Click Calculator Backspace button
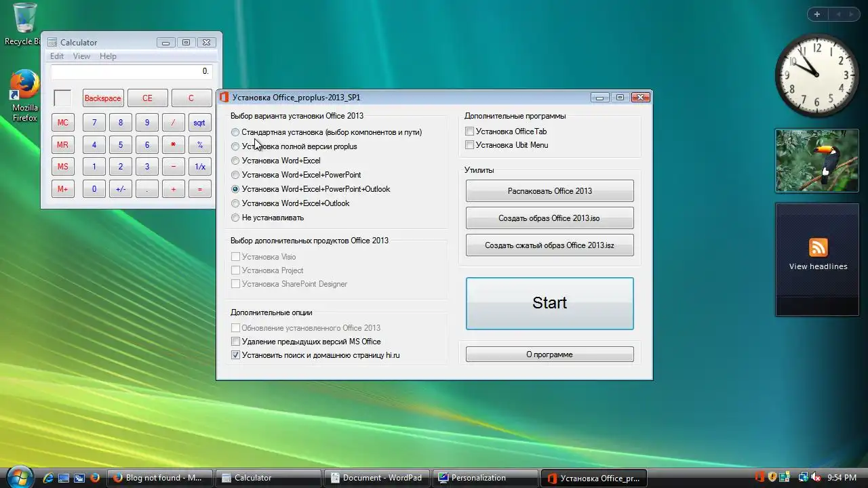868x488 pixels. coord(102,98)
